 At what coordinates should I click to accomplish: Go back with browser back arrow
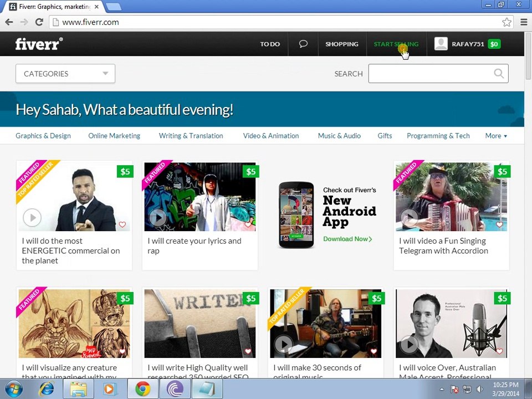pos(9,22)
